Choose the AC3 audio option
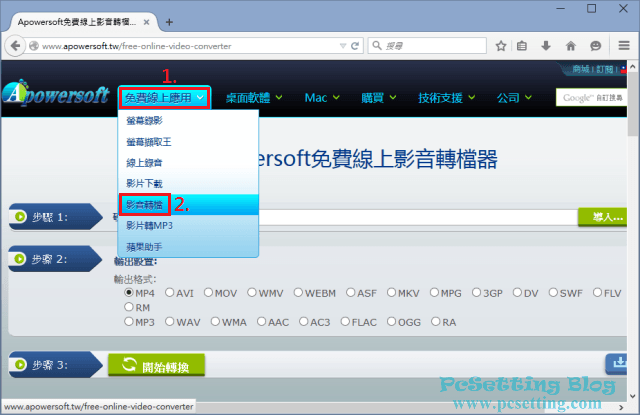Viewport: 640px width, 415px height. [x=304, y=322]
